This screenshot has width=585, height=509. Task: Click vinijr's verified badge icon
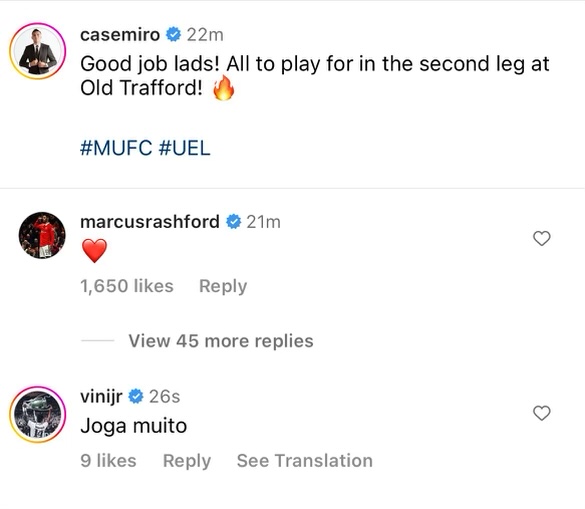[x=136, y=396]
